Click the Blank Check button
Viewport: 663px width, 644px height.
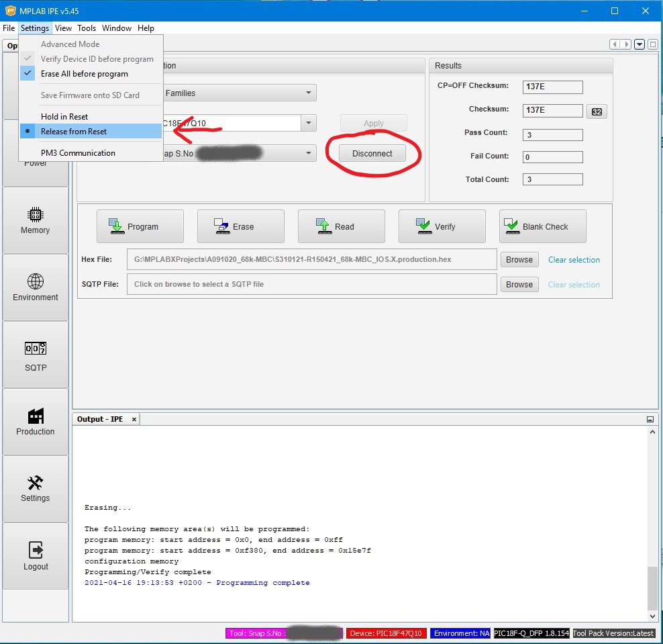pos(542,226)
